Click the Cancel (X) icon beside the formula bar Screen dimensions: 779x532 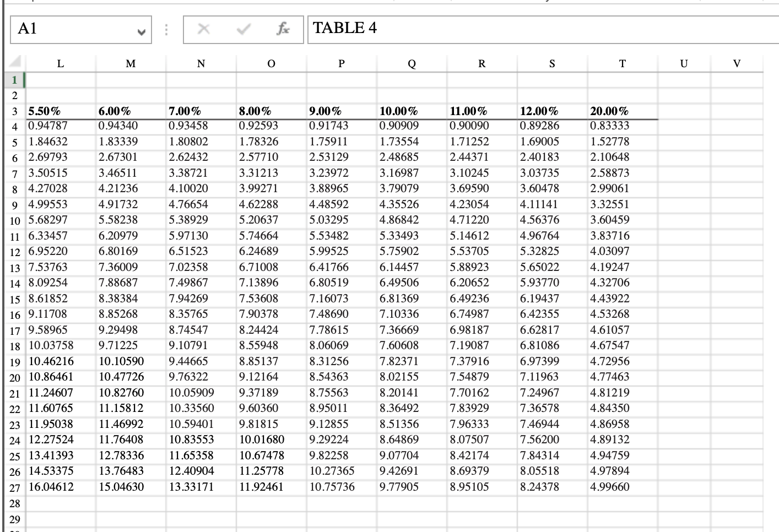pos(203,30)
